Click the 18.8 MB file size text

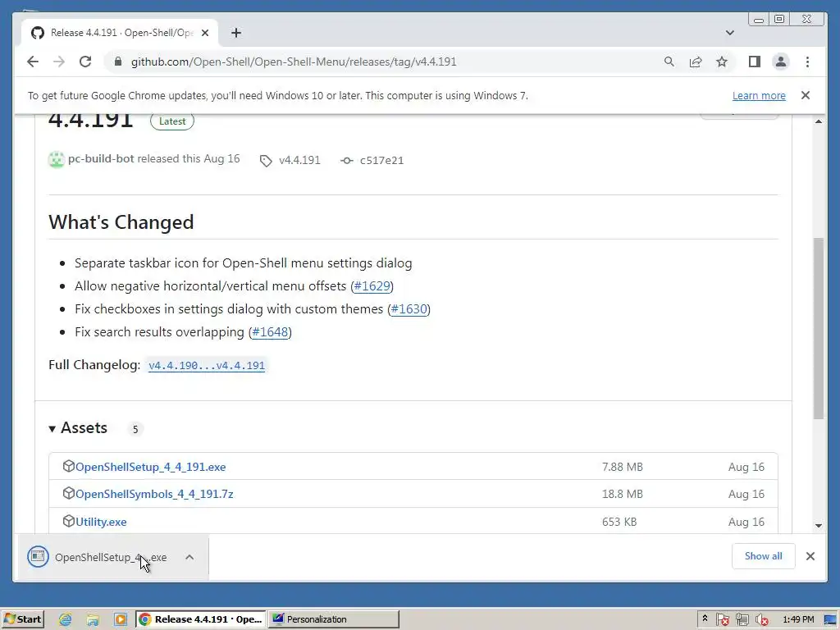click(x=622, y=494)
